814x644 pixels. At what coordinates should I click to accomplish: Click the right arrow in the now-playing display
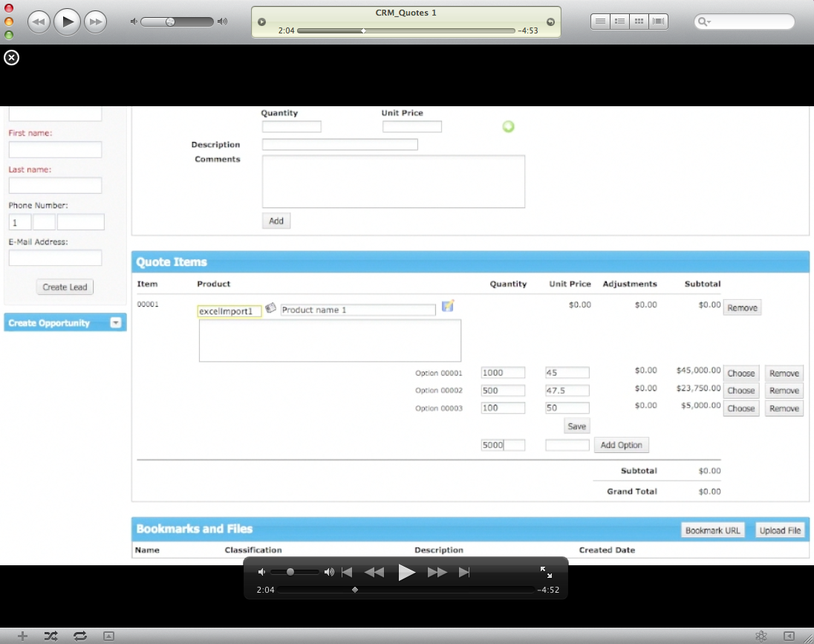pos(550,22)
